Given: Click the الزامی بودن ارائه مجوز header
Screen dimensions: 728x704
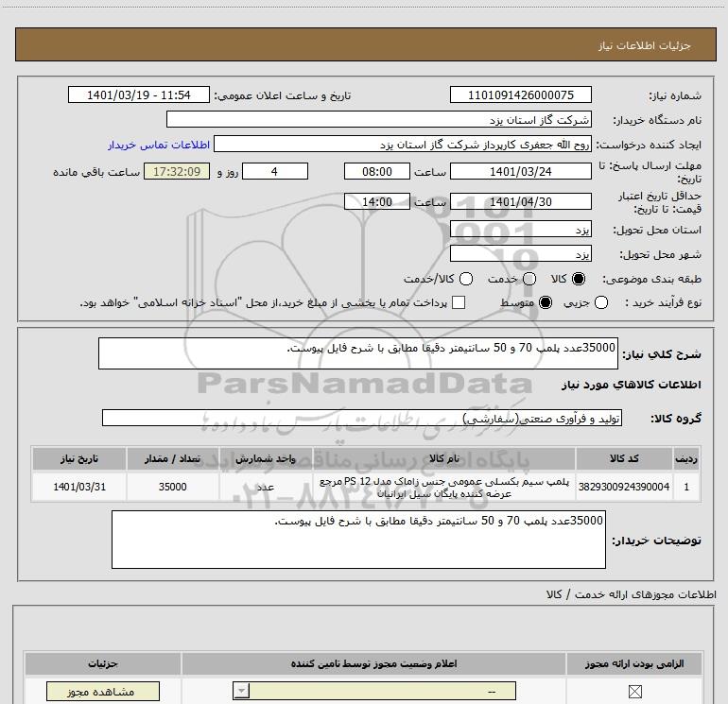Looking at the screenshot, I should coord(634,664).
